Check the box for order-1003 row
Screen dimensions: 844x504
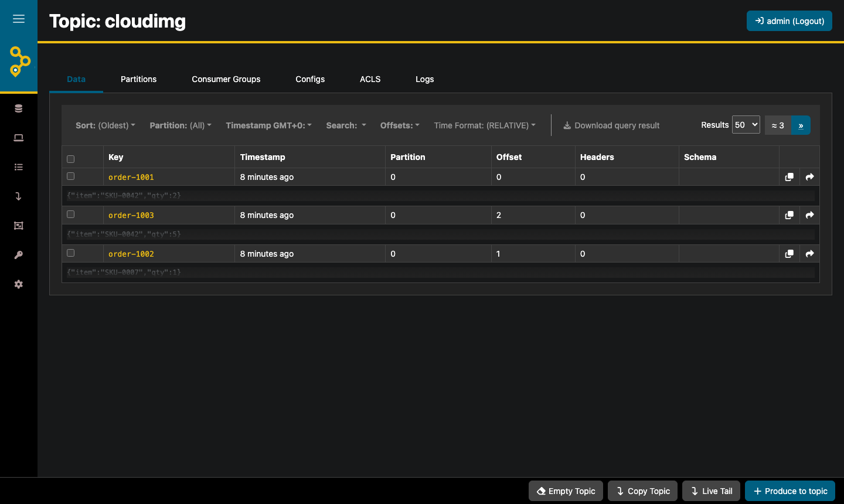[x=71, y=214]
